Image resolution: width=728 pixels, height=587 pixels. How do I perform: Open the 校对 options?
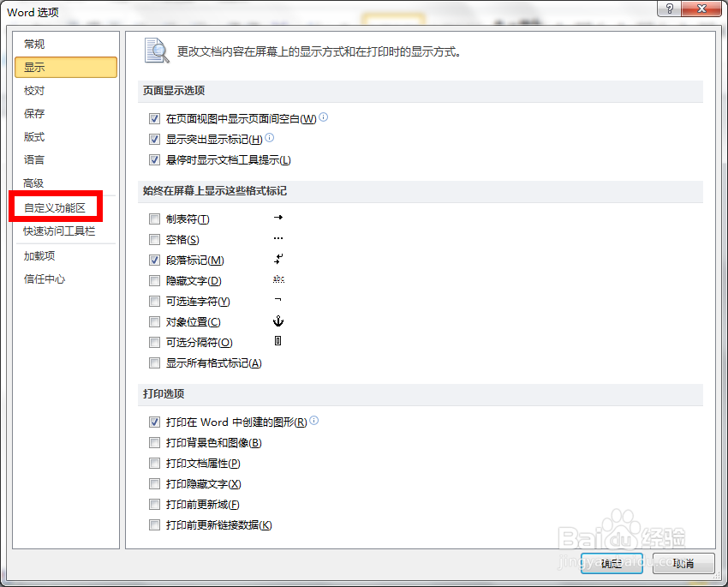click(x=34, y=91)
